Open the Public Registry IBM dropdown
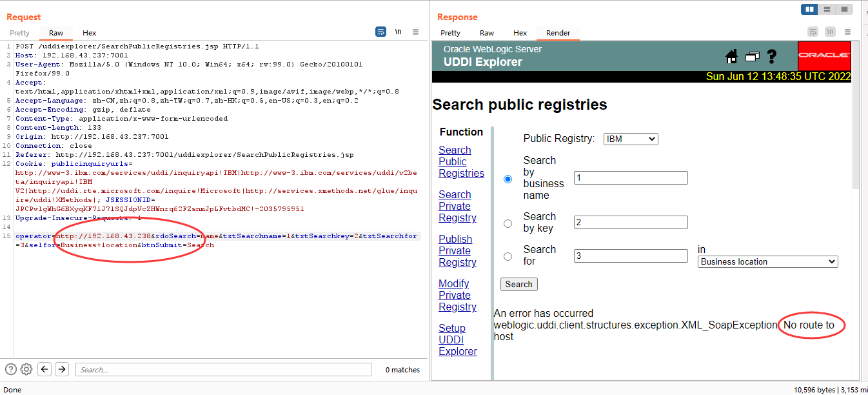Screen dimensions: 868x395 tap(631, 139)
